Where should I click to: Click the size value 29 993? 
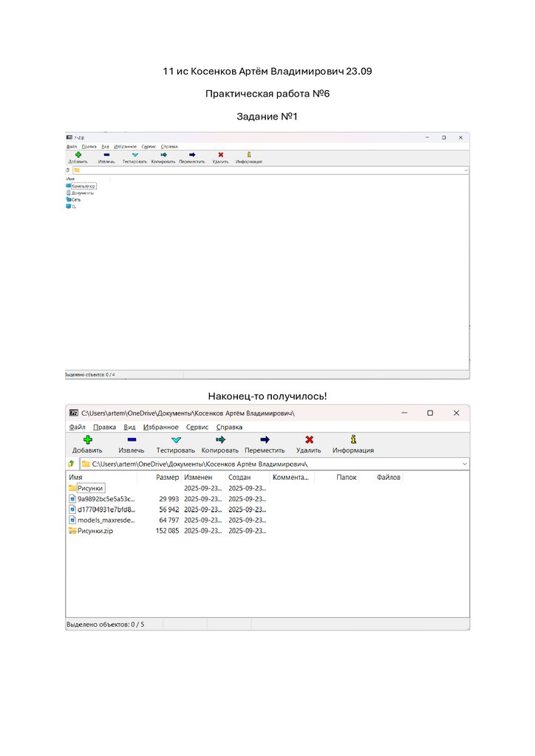pyautogui.click(x=168, y=499)
